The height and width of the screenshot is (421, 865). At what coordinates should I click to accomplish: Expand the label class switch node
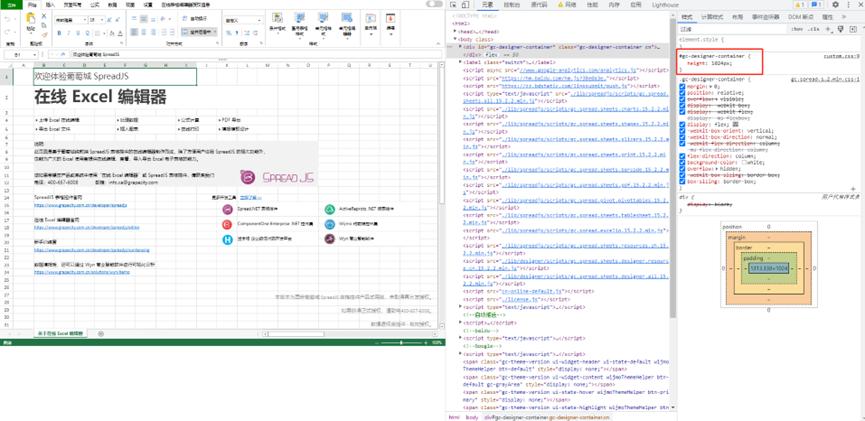click(461, 63)
